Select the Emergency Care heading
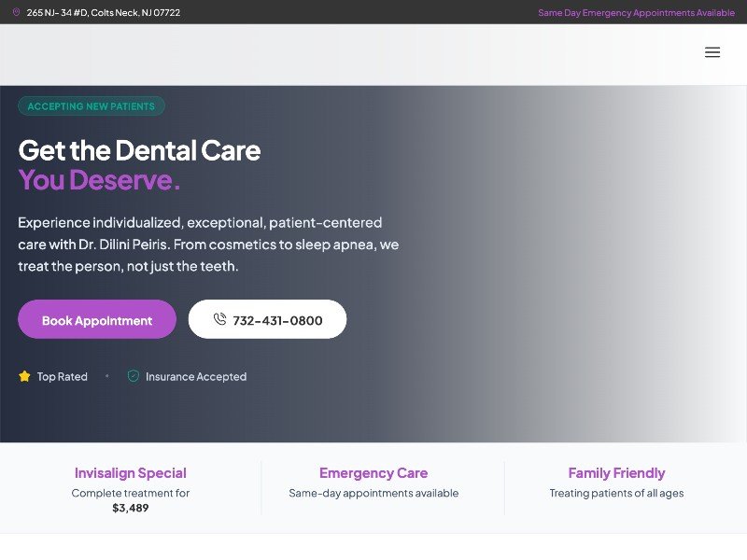The image size is (747, 560). click(373, 473)
